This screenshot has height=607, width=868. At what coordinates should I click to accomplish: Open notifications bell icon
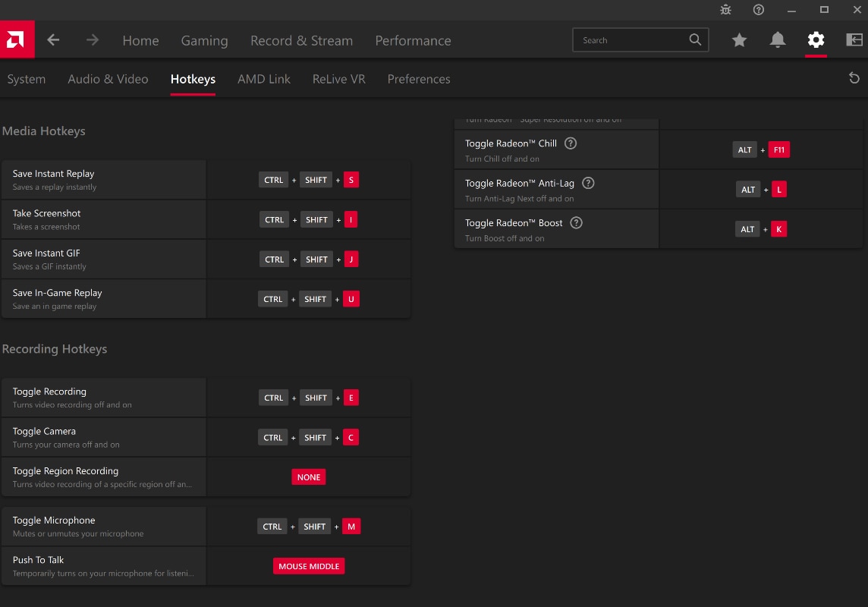[x=778, y=40]
